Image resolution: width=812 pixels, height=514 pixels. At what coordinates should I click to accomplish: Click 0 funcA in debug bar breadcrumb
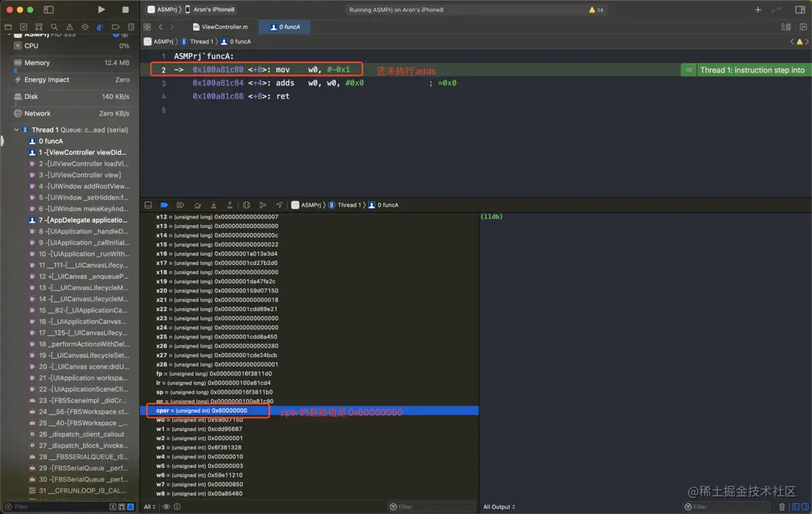[384, 205]
